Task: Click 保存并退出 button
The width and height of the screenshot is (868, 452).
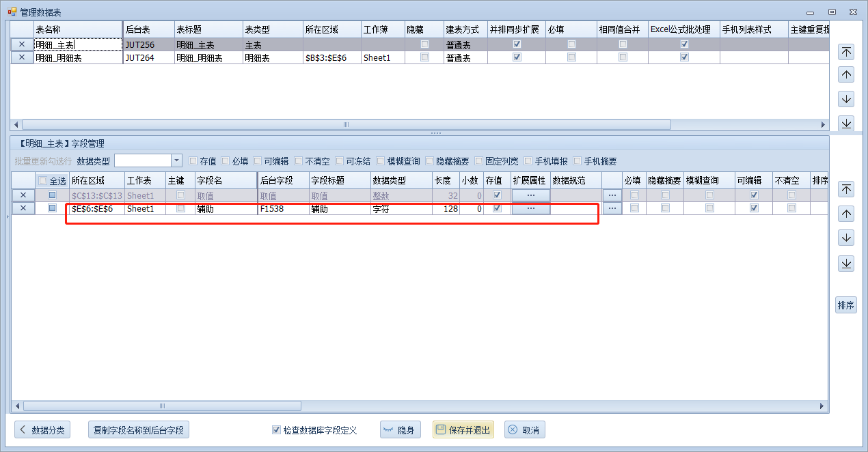Action: (463, 430)
